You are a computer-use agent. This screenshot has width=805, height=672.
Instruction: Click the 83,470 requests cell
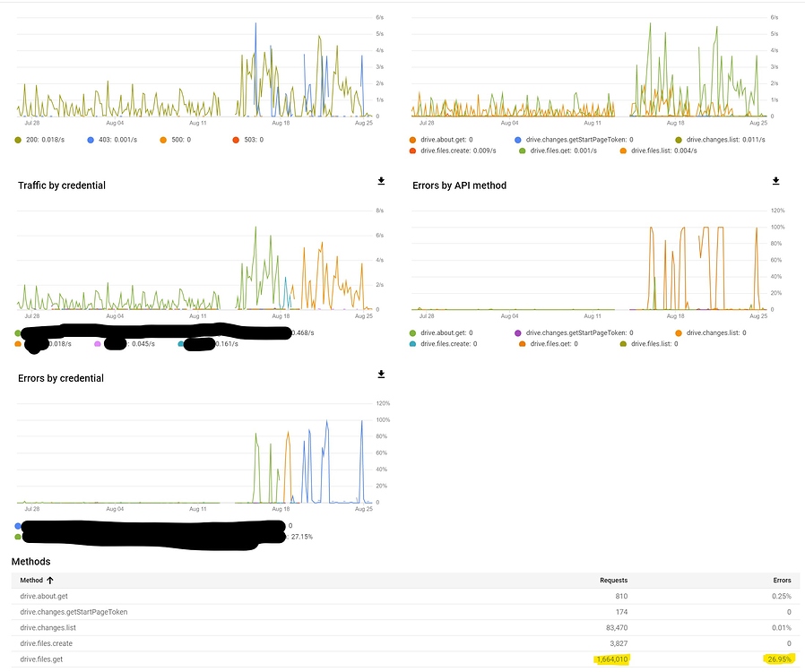(617, 628)
